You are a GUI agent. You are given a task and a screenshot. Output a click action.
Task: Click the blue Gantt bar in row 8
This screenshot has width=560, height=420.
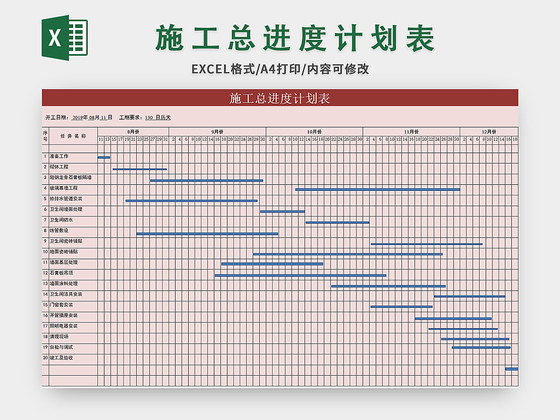point(207,234)
